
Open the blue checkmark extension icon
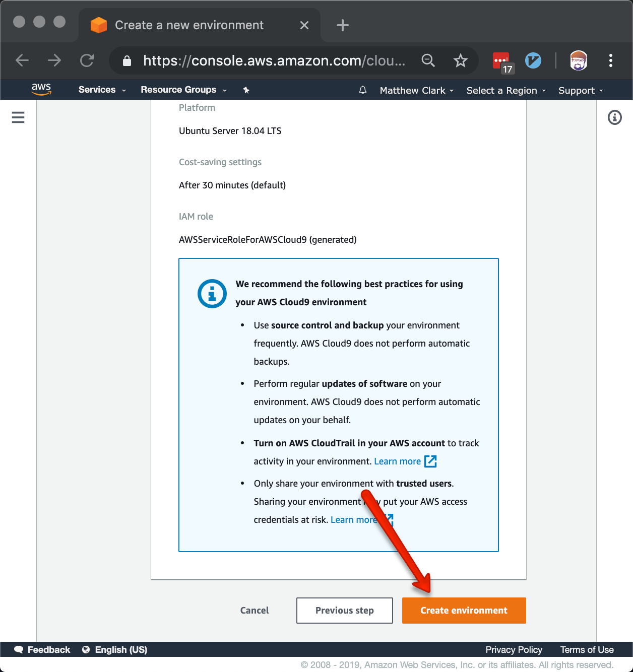pyautogui.click(x=533, y=60)
